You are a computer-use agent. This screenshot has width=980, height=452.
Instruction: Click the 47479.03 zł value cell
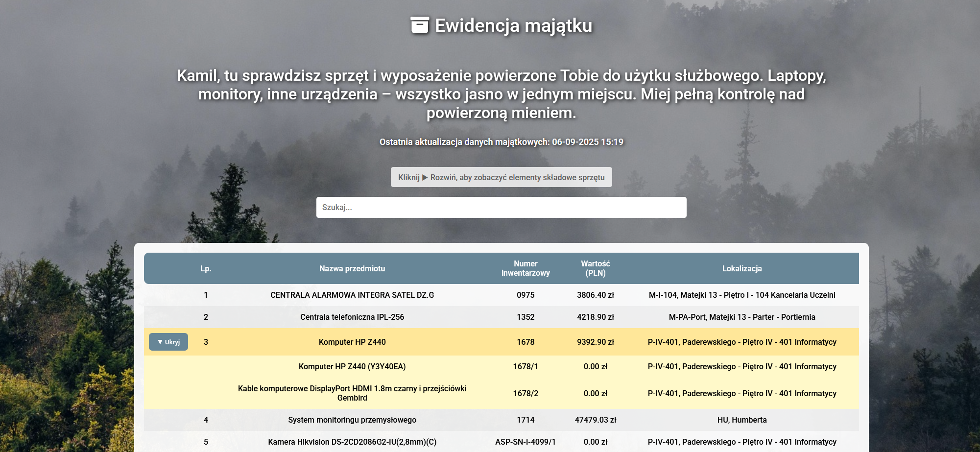[x=595, y=420]
